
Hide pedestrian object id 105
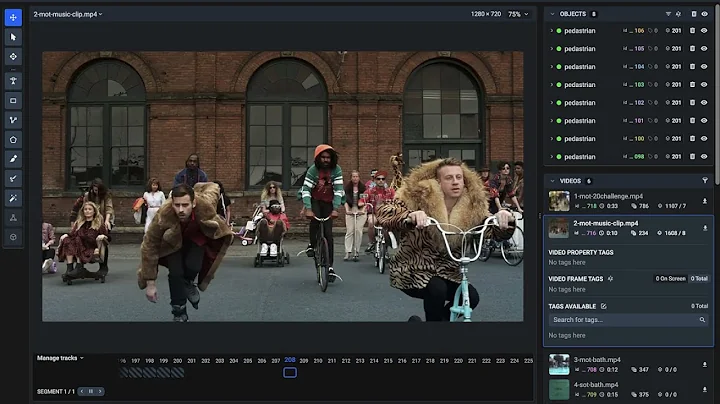click(704, 49)
